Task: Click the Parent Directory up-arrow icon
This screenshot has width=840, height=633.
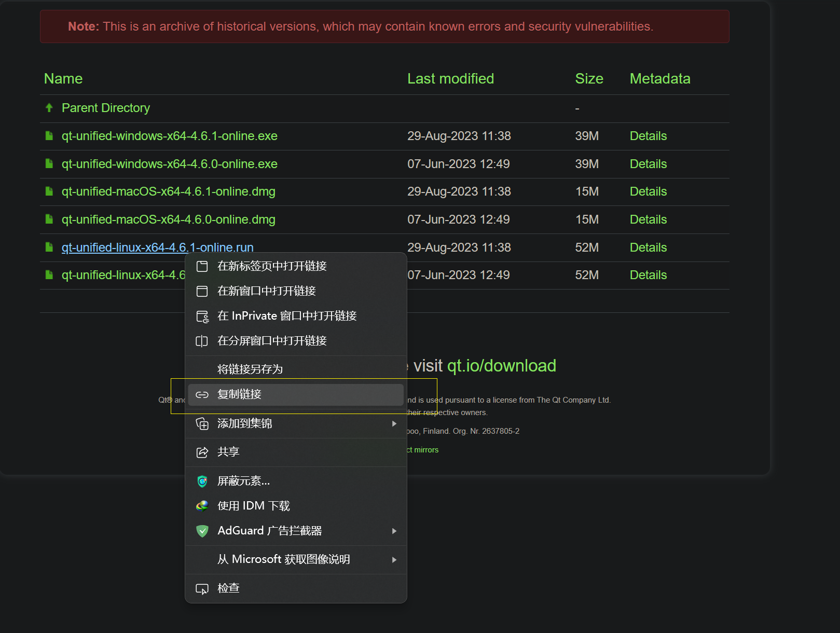Action: [49, 108]
